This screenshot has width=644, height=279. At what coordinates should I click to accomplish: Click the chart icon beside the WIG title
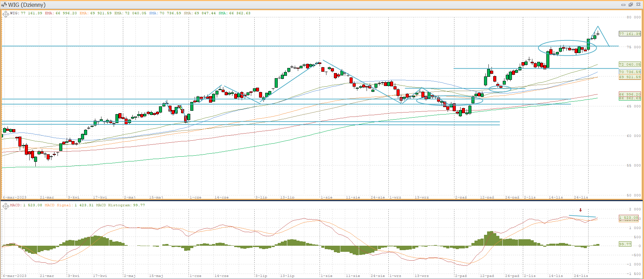click(4, 5)
